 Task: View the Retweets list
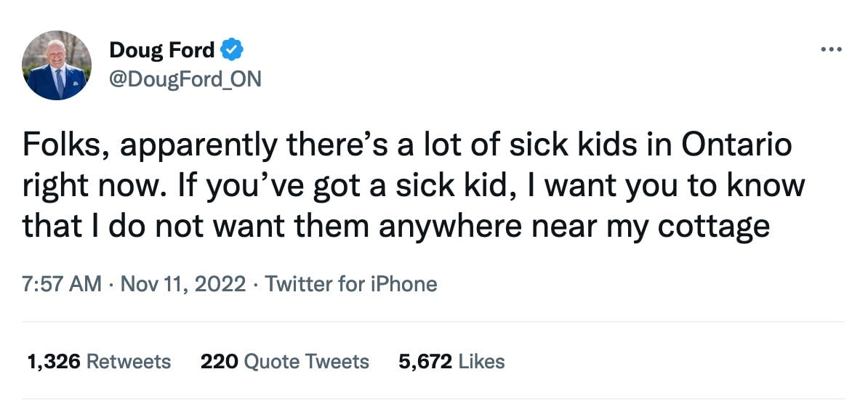pyautogui.click(x=98, y=361)
